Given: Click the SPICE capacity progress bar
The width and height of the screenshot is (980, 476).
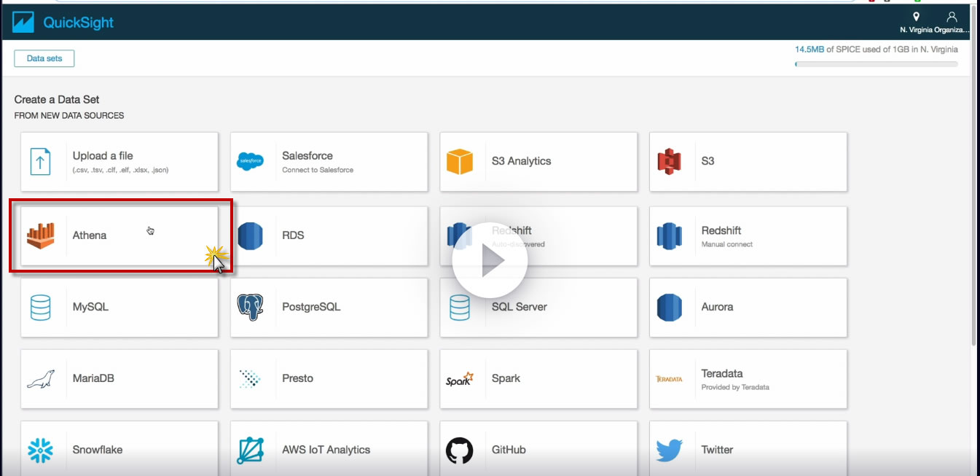Looking at the screenshot, I should 877,64.
